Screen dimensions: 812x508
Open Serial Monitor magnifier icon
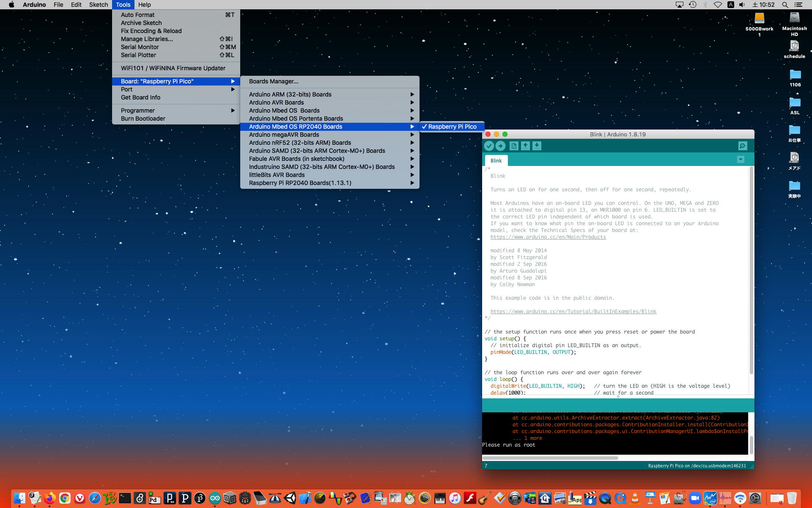743,146
